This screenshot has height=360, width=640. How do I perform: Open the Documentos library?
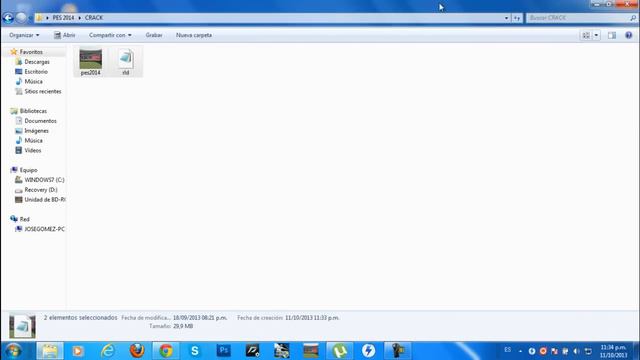40,121
